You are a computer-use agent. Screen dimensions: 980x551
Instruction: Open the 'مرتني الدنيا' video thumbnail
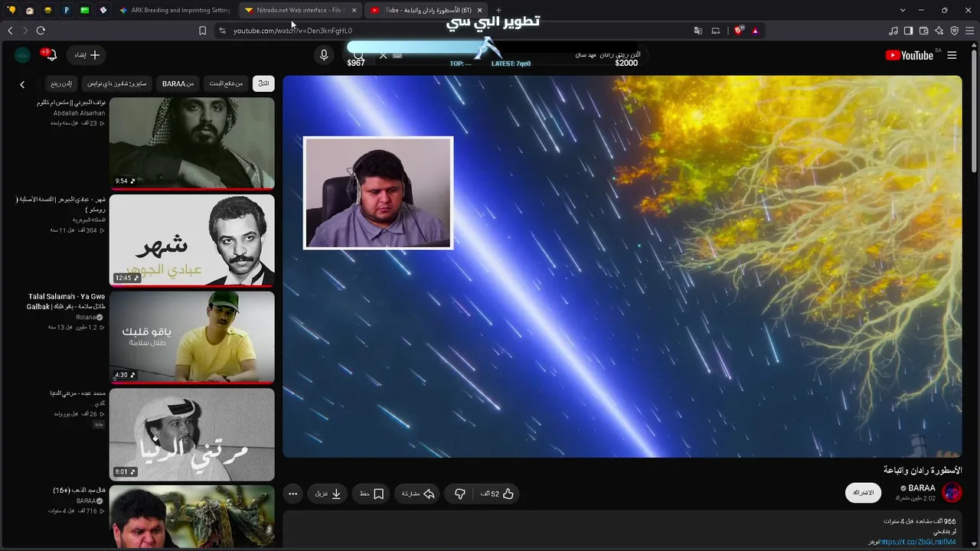point(191,434)
